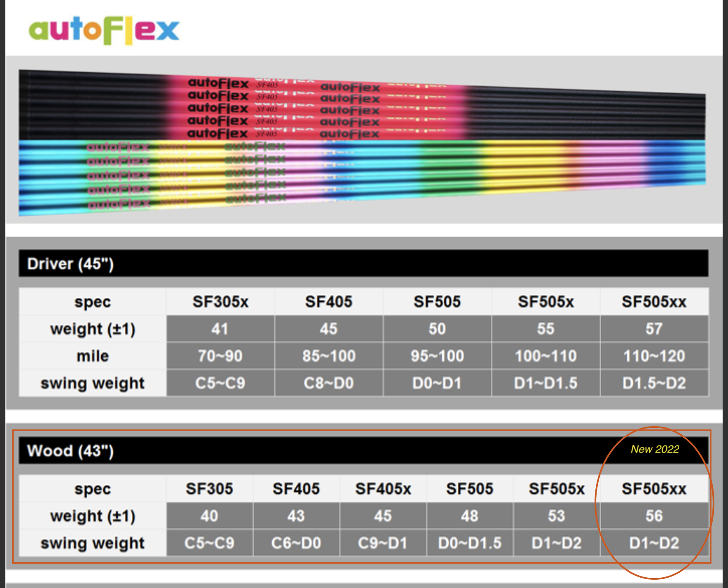
Task: Select the SF305x column header
Action: point(220,302)
